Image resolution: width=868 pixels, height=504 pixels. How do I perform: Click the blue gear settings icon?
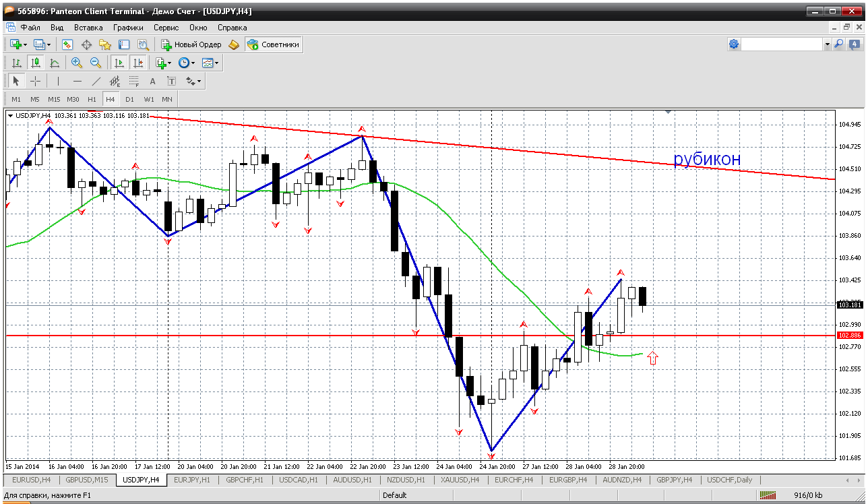pyautogui.click(x=734, y=44)
